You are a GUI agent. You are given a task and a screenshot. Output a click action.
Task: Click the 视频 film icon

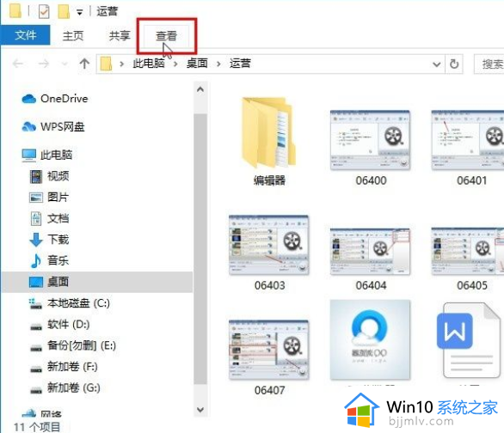pyautogui.click(x=36, y=176)
